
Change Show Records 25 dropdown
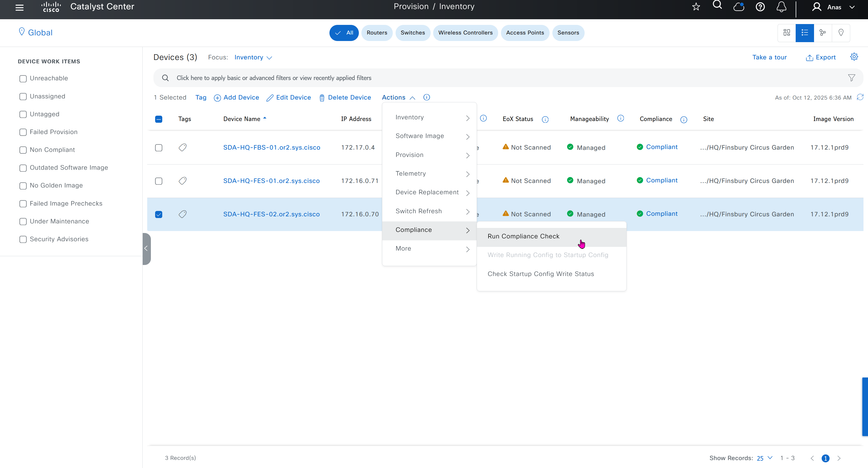tap(764, 458)
